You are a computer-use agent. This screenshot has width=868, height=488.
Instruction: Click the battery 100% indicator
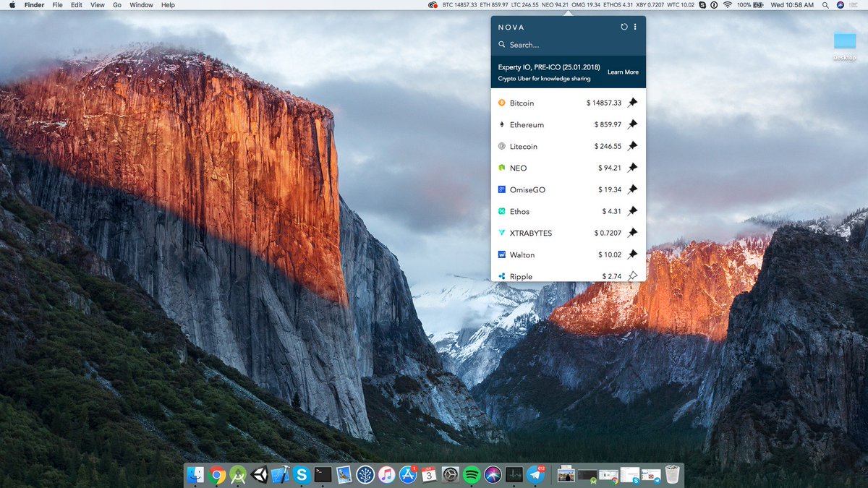(750, 5)
